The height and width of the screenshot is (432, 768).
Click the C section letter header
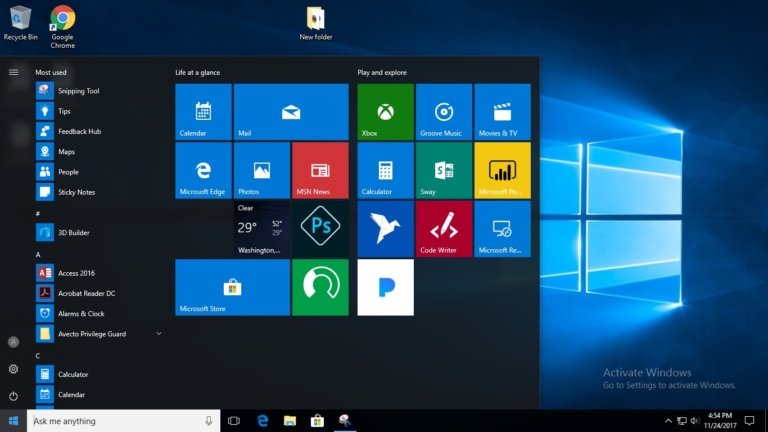(x=38, y=356)
